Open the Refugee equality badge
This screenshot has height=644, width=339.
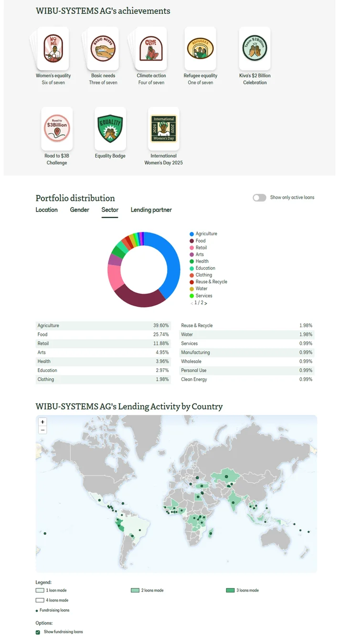[x=200, y=49]
